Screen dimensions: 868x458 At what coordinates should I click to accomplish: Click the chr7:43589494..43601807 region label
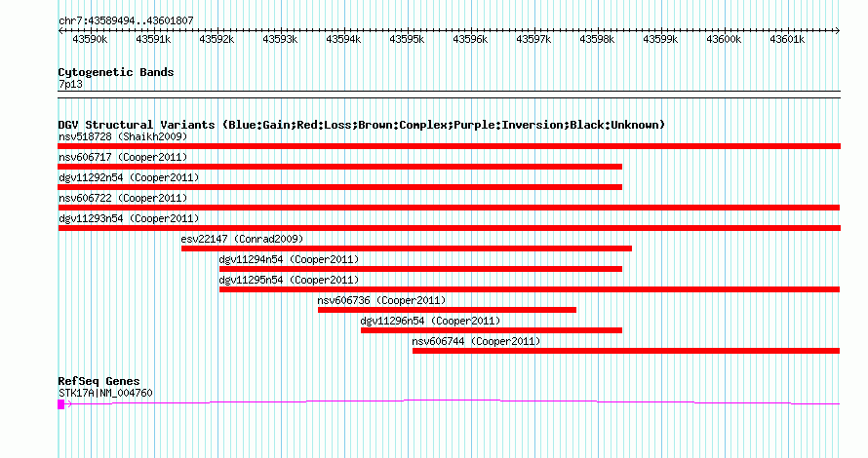click(x=126, y=21)
